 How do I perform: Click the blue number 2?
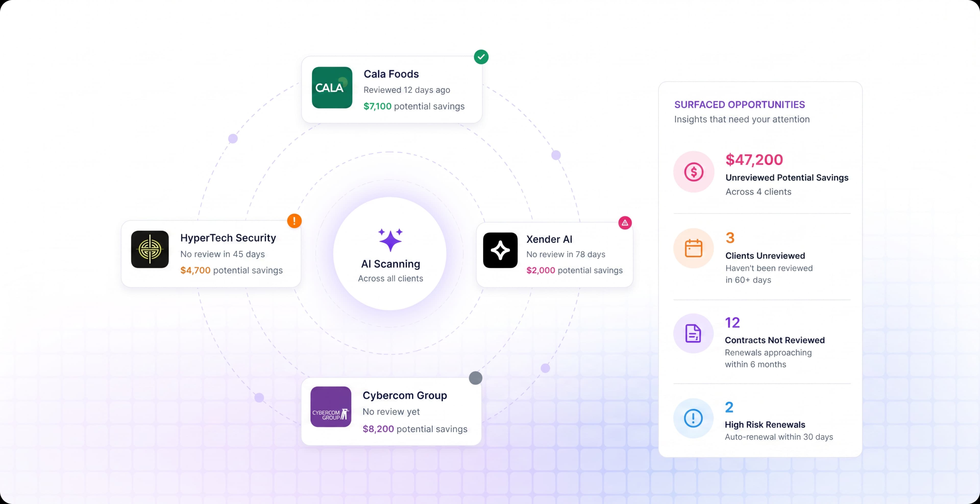click(x=729, y=407)
